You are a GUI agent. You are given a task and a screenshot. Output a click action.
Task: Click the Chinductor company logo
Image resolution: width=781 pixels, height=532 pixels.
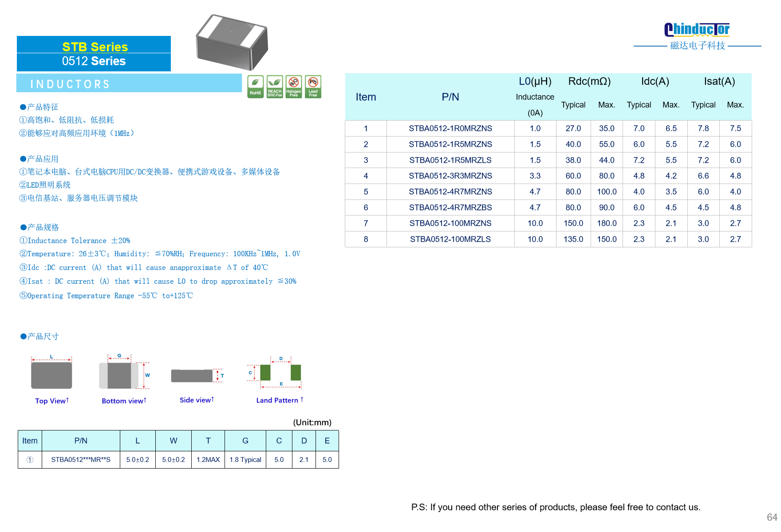pos(697,30)
